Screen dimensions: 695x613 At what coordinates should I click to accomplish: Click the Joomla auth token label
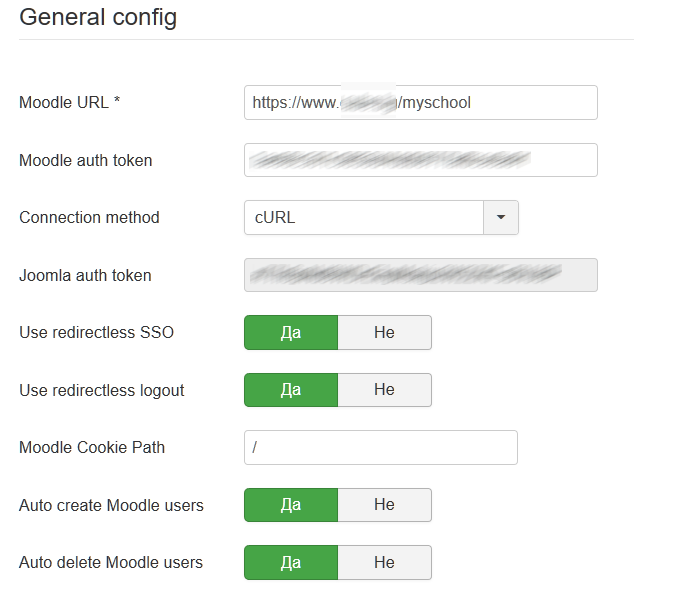click(85, 275)
